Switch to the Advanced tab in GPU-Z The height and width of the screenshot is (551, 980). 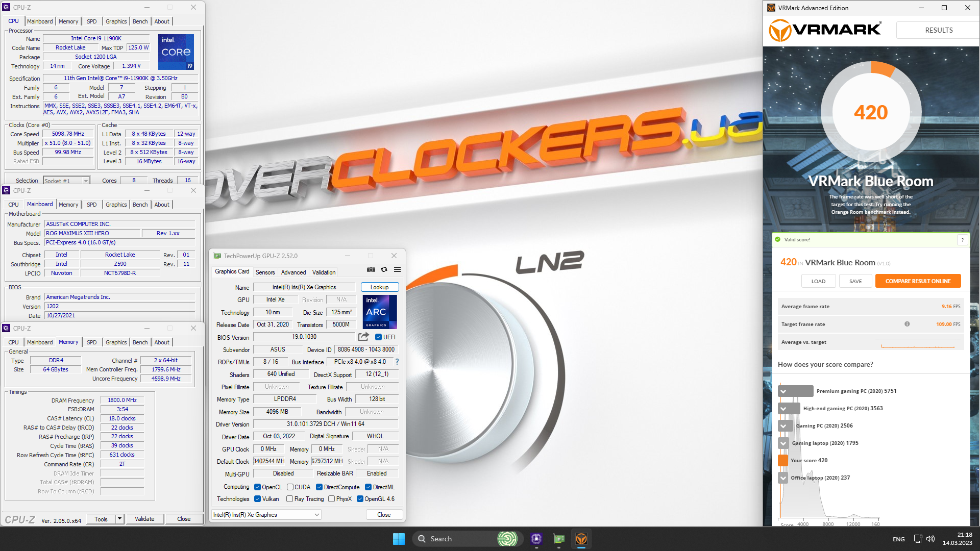[x=293, y=272]
